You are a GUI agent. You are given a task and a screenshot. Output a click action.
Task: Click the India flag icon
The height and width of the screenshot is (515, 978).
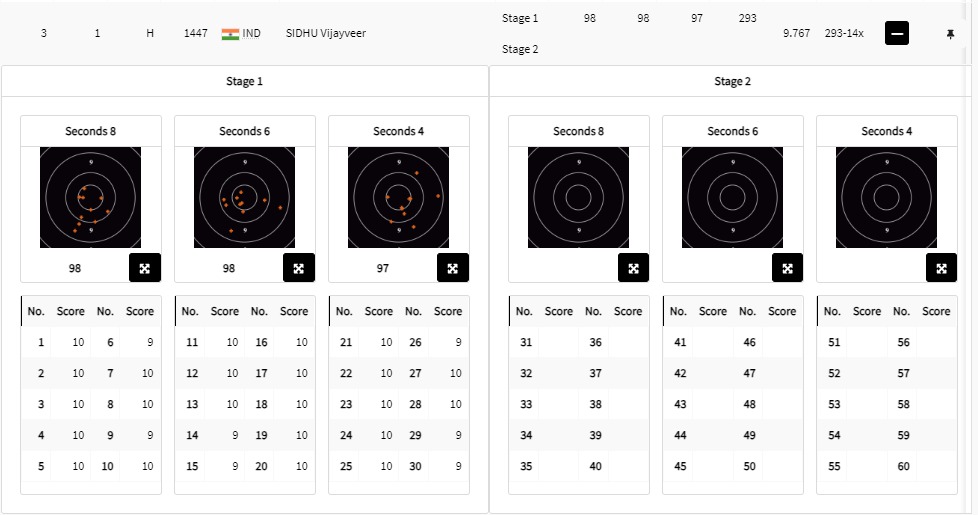point(230,34)
